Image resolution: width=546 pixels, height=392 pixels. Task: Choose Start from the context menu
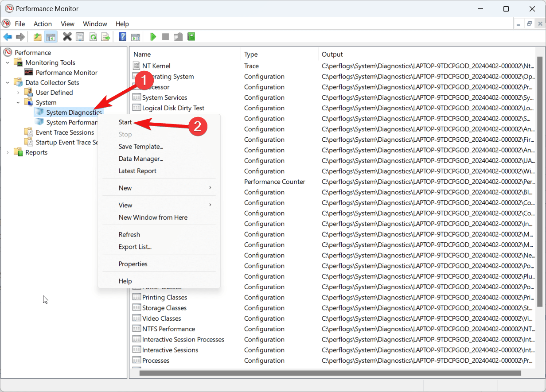(125, 122)
